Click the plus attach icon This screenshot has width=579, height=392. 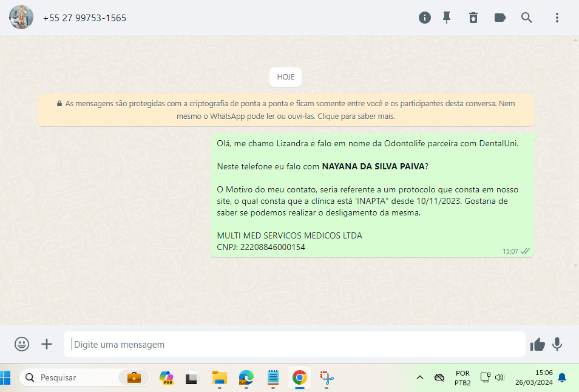47,344
